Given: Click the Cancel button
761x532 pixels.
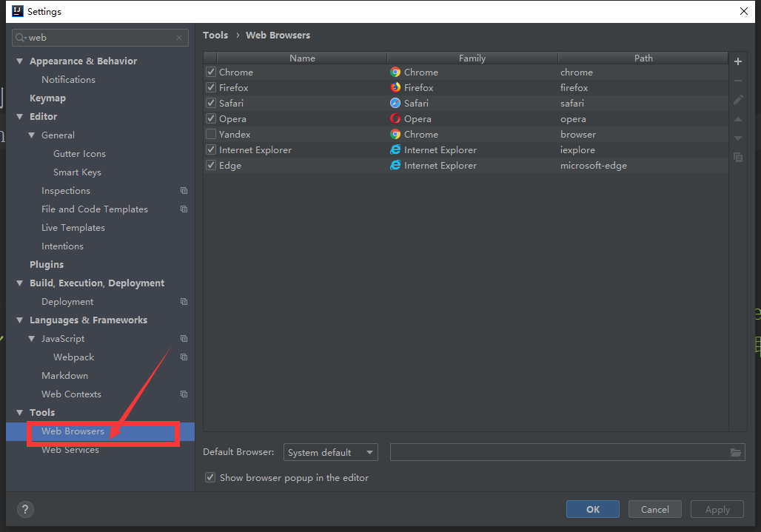Looking at the screenshot, I should pyautogui.click(x=654, y=509).
